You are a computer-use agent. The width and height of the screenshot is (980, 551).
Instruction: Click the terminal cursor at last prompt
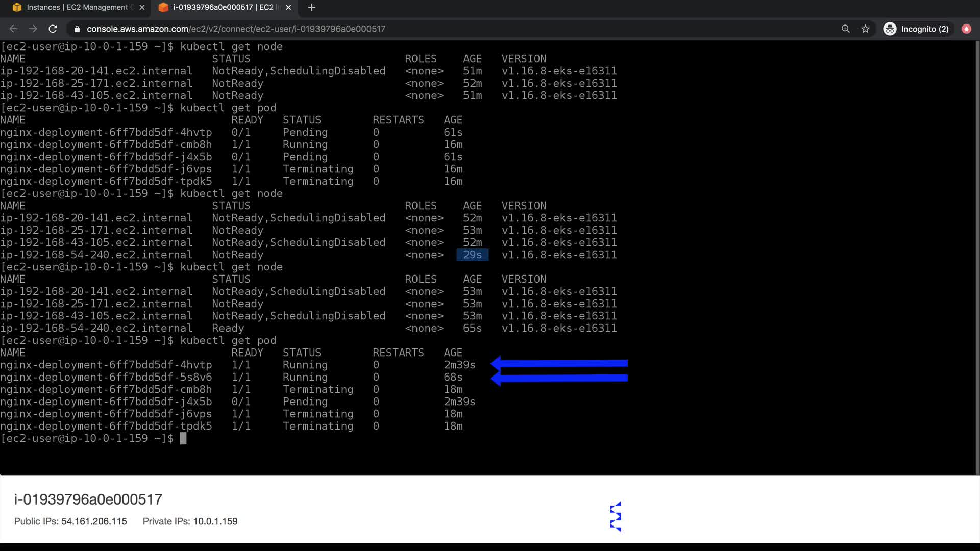(x=183, y=439)
